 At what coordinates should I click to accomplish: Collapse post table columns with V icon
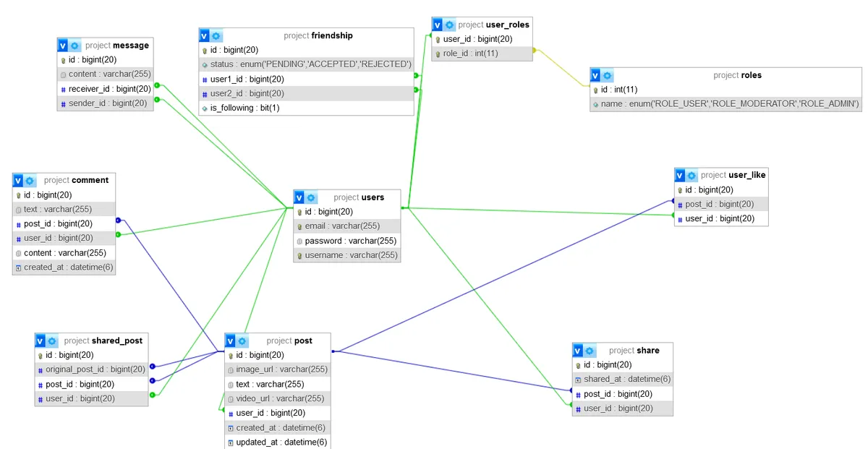[231, 341]
